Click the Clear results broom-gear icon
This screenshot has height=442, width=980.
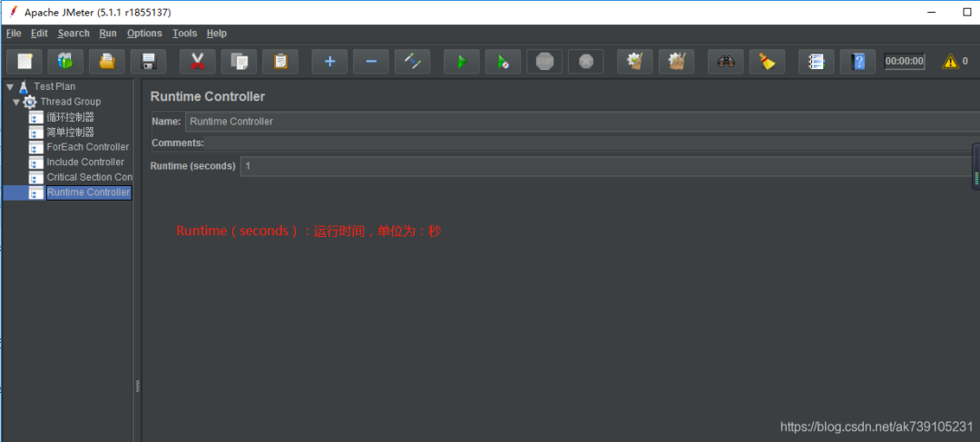point(635,62)
